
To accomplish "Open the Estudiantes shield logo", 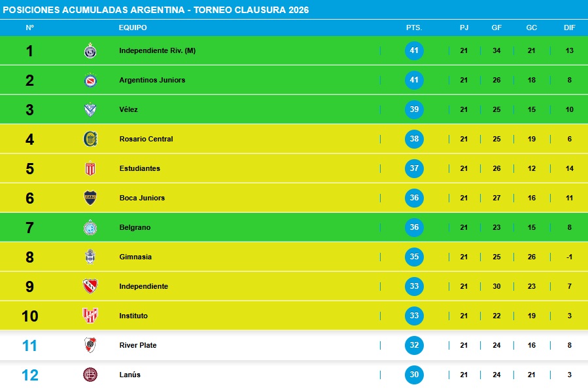I will point(90,168).
